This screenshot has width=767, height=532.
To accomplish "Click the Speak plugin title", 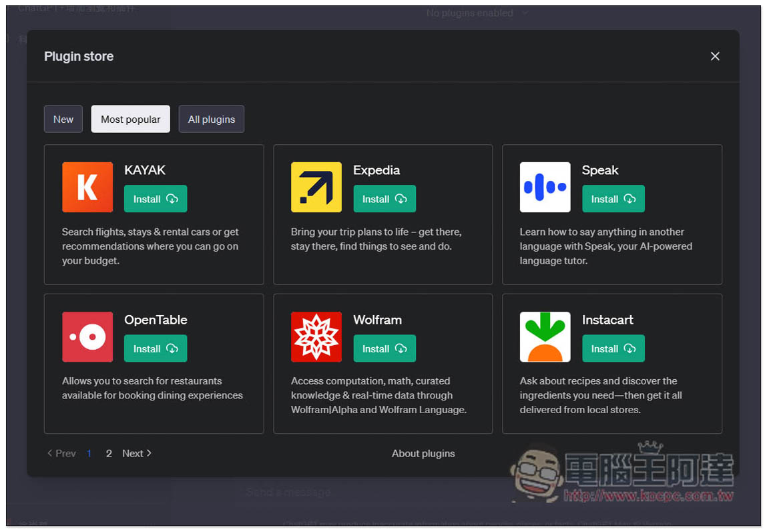I will [x=600, y=170].
